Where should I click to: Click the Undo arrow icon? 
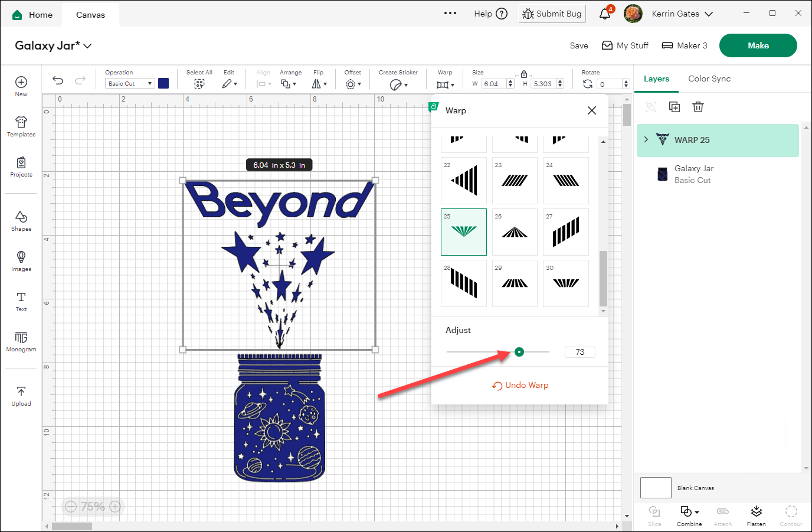pos(58,81)
